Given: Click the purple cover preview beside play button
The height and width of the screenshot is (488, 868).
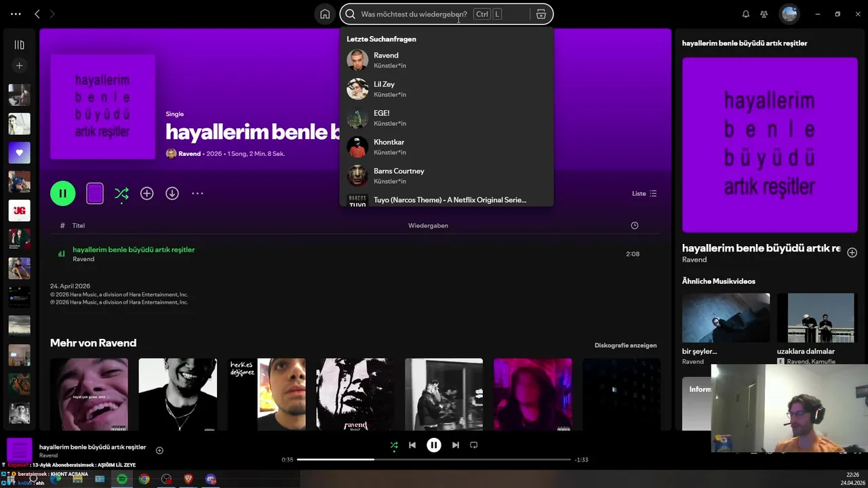Looking at the screenshot, I should click(x=95, y=194).
